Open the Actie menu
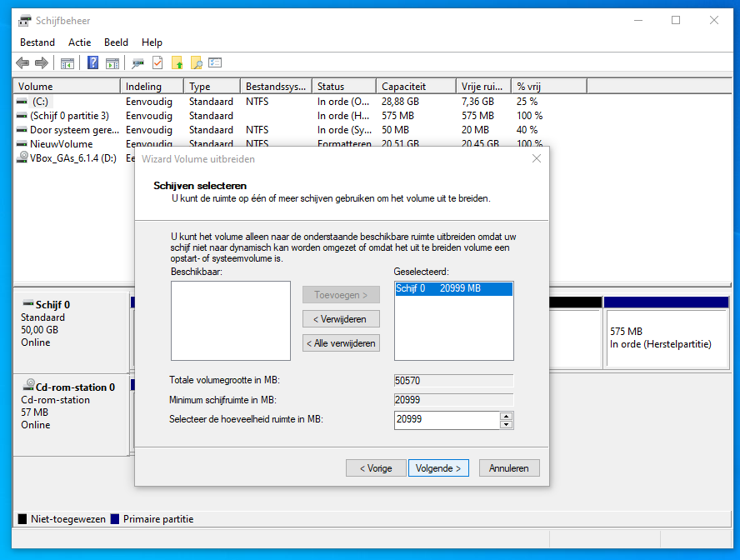740x560 pixels. (x=80, y=42)
